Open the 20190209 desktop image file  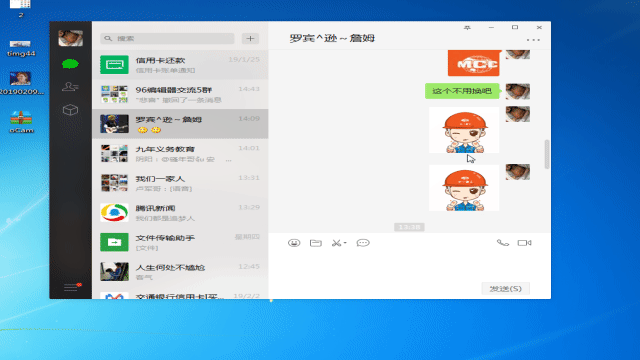click(x=21, y=84)
